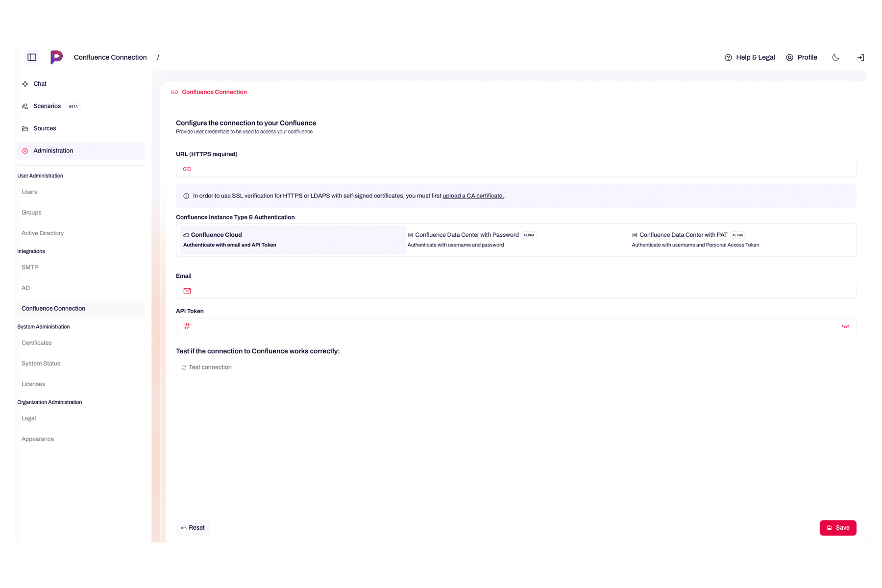Open Help & Legal
The height and width of the screenshot is (588, 882).
750,57
